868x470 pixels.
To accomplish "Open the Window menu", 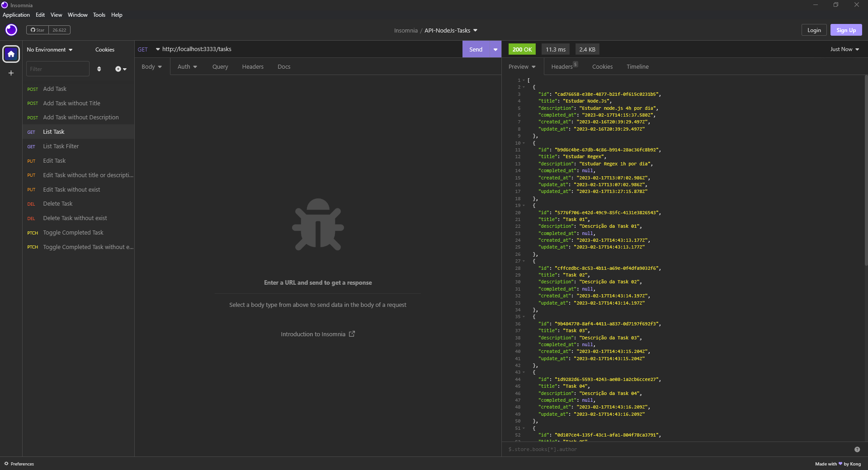I will point(78,15).
